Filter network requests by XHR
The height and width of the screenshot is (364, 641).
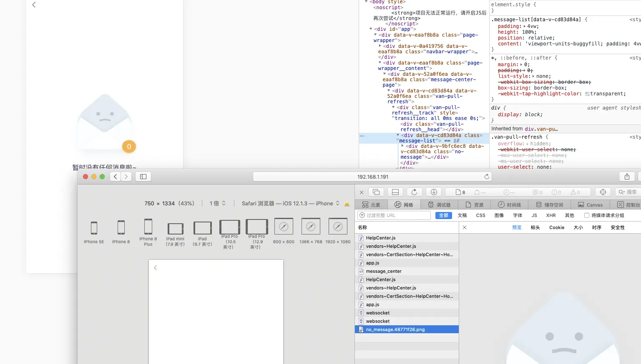pyautogui.click(x=551, y=215)
